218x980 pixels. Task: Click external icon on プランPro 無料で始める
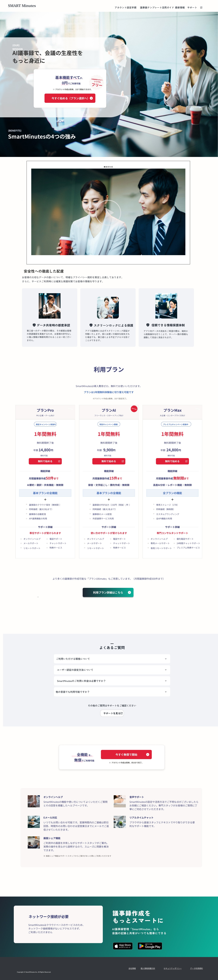coord(59,461)
